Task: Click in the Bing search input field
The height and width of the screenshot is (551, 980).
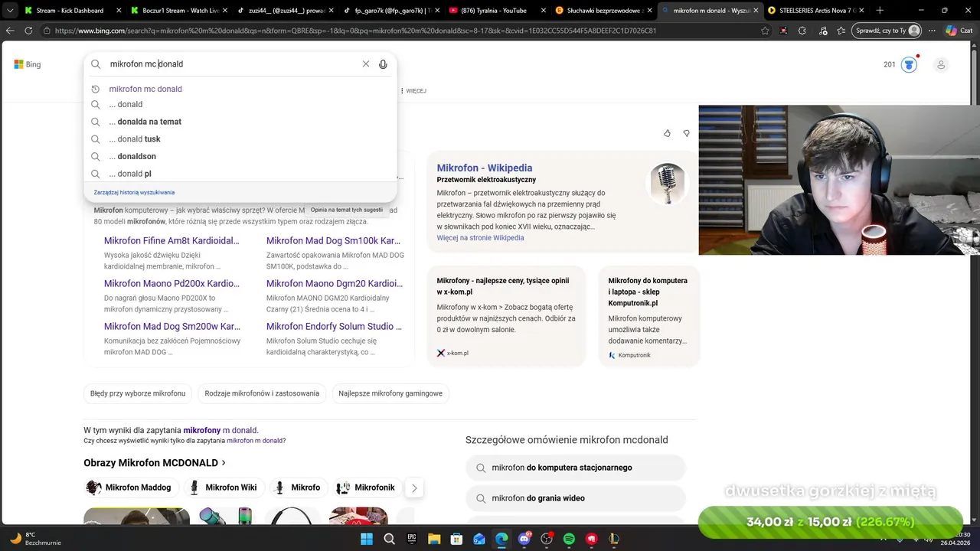Action: coord(232,64)
